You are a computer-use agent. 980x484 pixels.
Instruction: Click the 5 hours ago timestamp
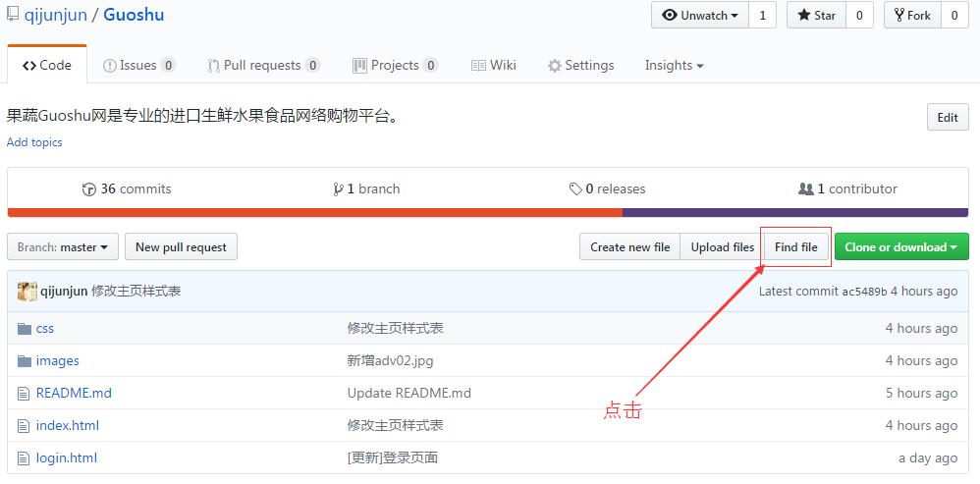[921, 394]
